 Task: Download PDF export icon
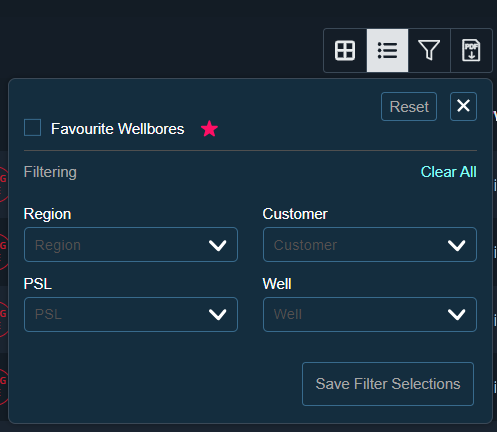(471, 51)
